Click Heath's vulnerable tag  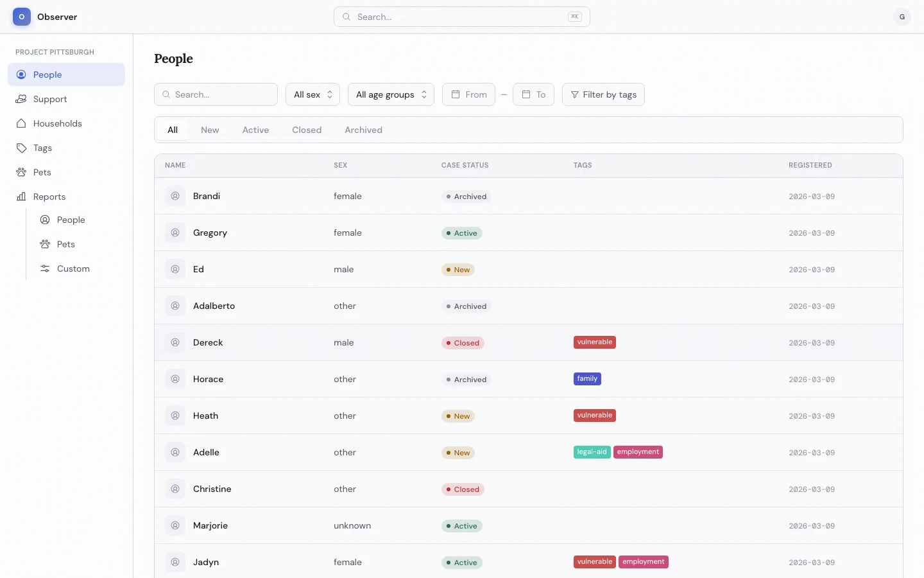coord(595,416)
